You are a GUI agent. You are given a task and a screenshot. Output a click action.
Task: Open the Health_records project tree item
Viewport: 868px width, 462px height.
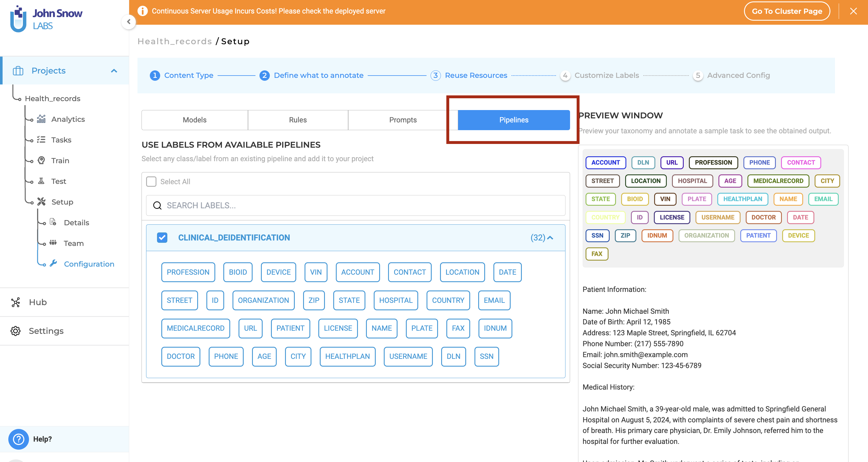pyautogui.click(x=53, y=99)
